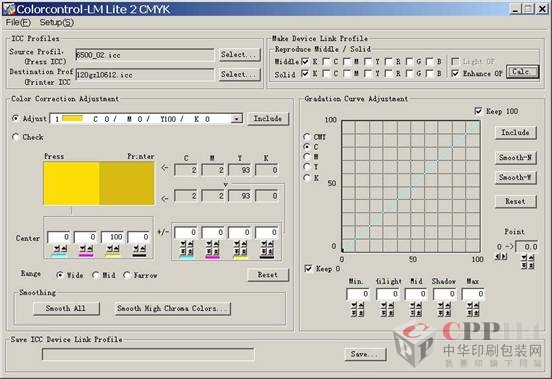Click the stepper arrows under the gradation Mid field
Screen dimensions: 552x379
click(x=416, y=309)
